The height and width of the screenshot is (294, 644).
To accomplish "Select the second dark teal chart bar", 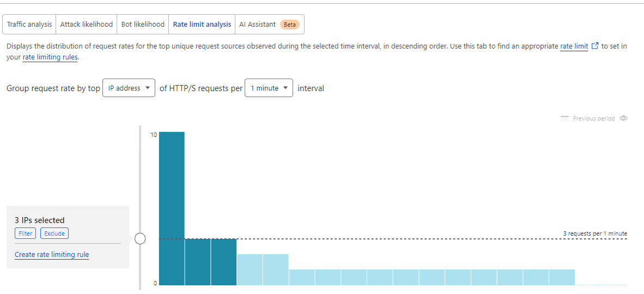I will (198, 262).
